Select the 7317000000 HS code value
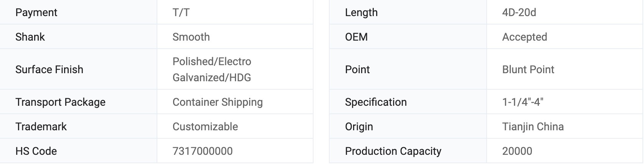The width and height of the screenshot is (644, 164). click(203, 151)
